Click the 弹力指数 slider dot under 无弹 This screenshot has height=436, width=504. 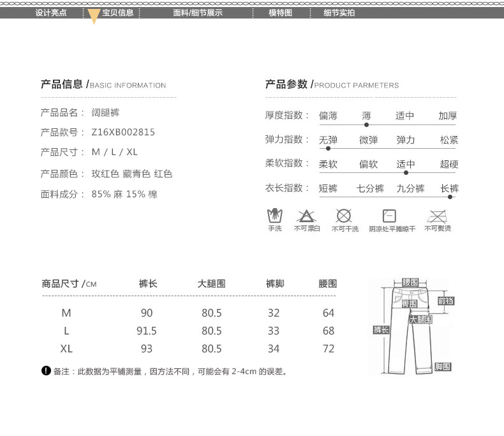pyautogui.click(x=328, y=149)
